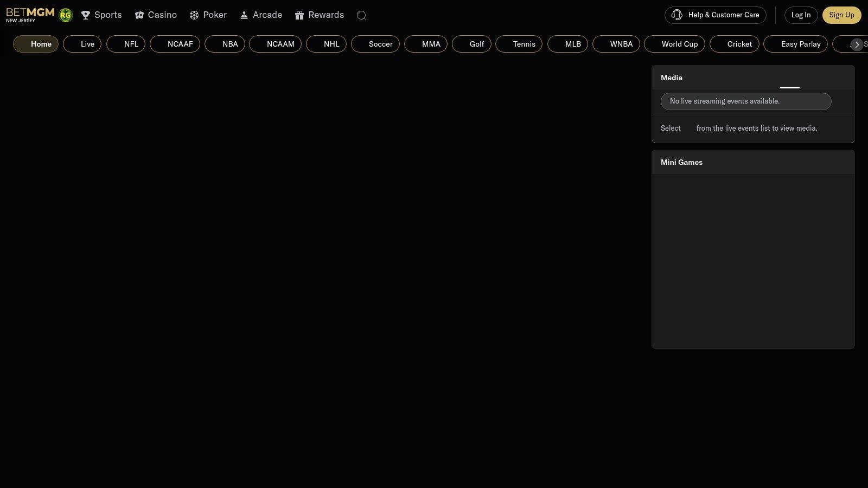Click the Casino cards icon
The image size is (868, 488).
tap(139, 15)
